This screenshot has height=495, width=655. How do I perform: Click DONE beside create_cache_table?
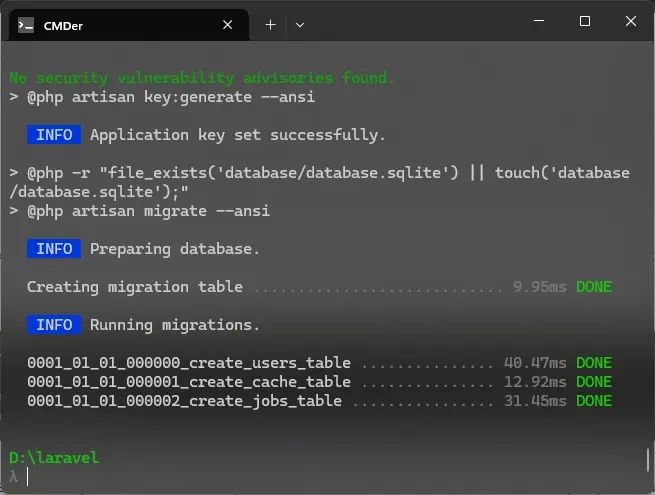pyautogui.click(x=594, y=382)
